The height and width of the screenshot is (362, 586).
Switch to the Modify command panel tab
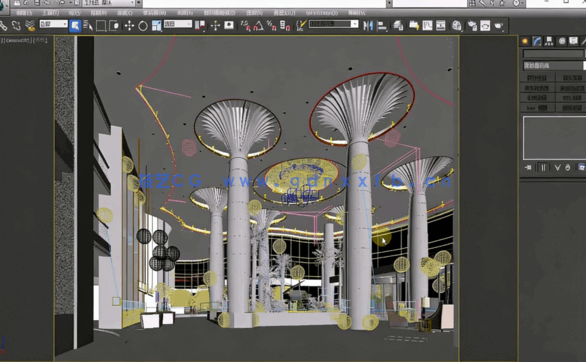pos(537,41)
